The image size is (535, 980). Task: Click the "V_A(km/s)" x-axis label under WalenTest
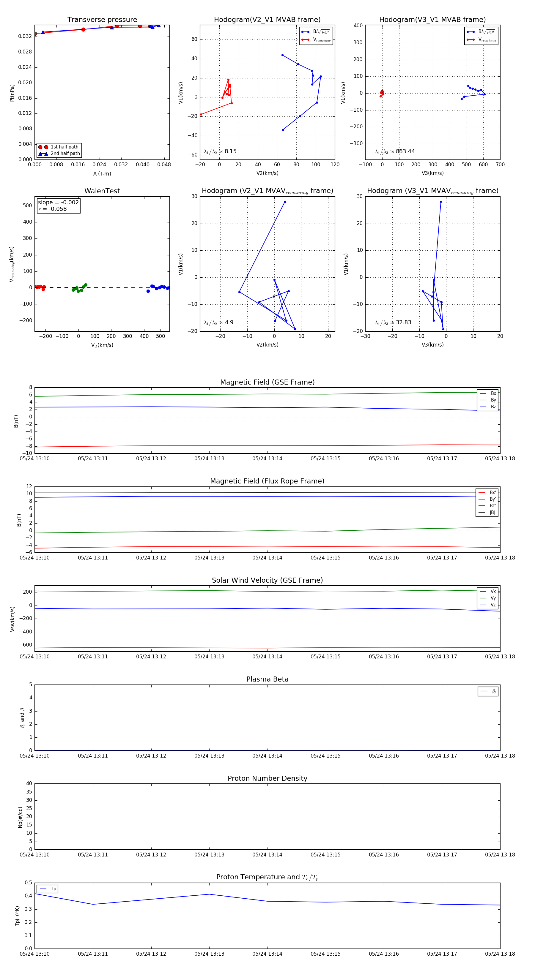[x=102, y=345]
